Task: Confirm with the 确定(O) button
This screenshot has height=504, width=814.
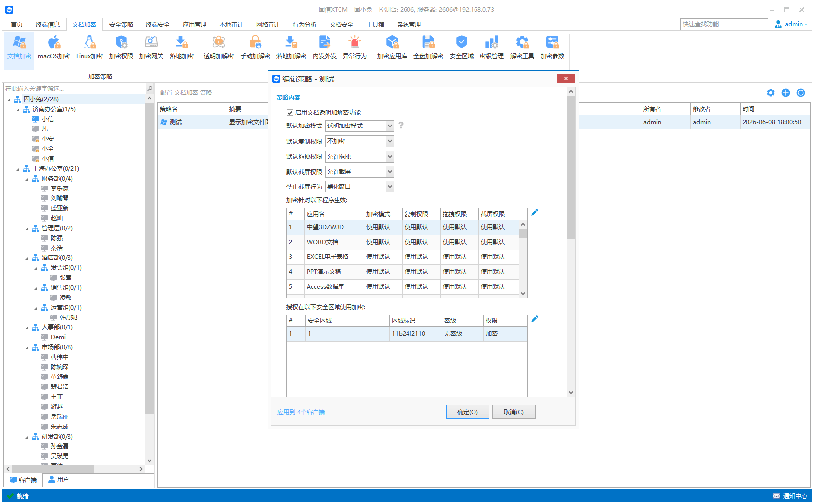Action: [468, 412]
